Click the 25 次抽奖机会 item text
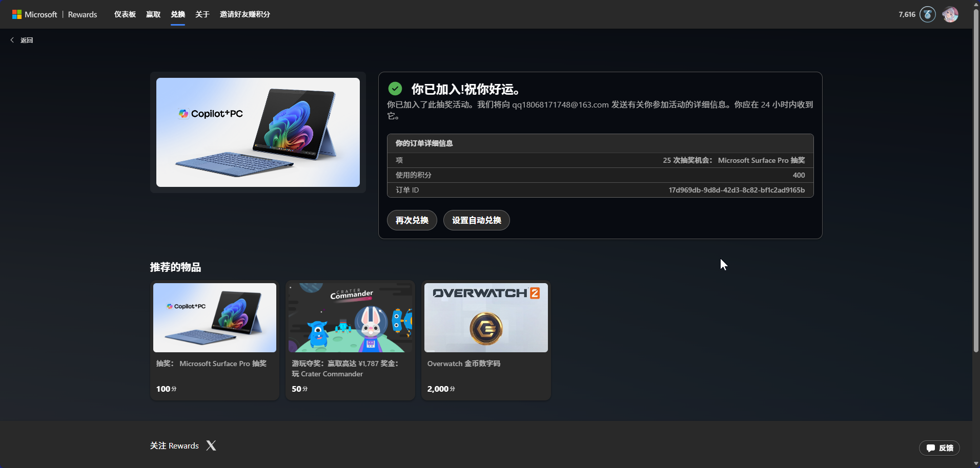Viewport: 980px width, 468px height. tap(733, 160)
